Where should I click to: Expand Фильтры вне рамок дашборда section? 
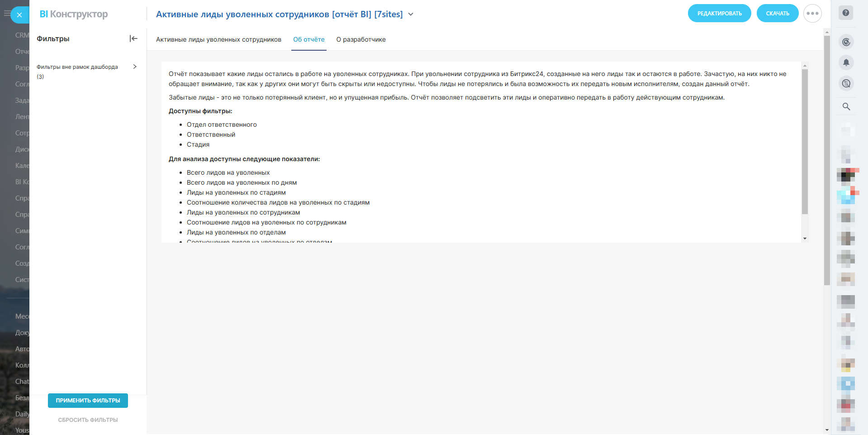(134, 67)
